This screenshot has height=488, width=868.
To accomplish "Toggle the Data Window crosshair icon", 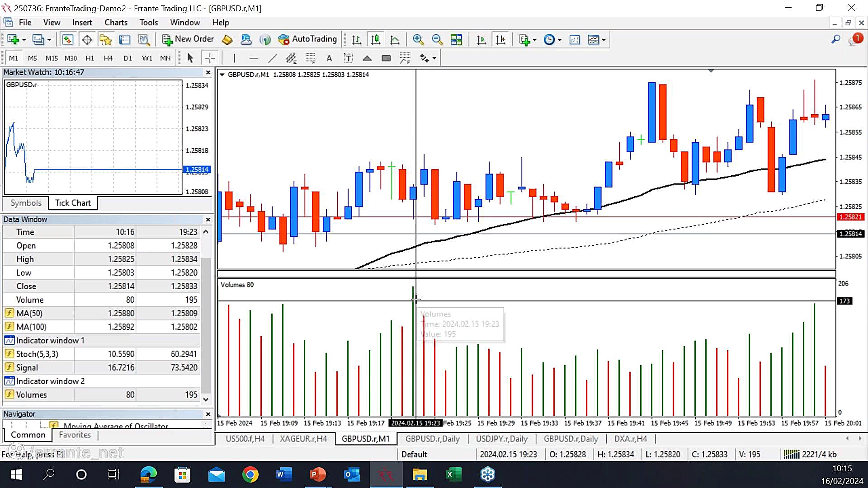I will click(87, 40).
